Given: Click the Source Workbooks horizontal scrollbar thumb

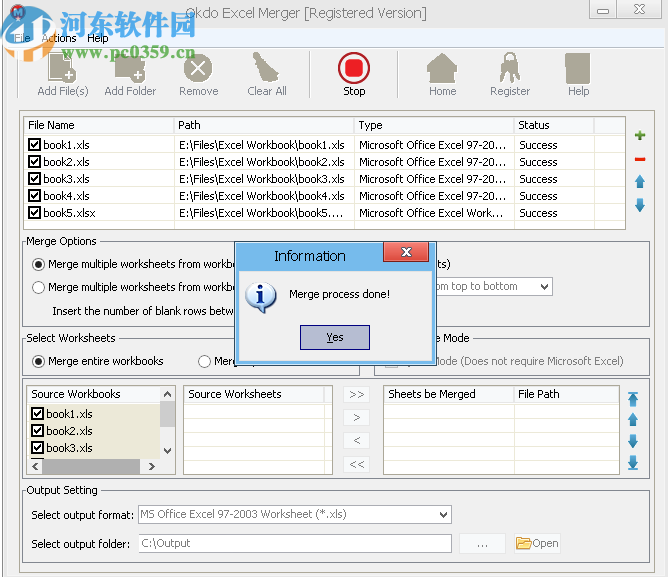Looking at the screenshot, I should [x=91, y=466].
